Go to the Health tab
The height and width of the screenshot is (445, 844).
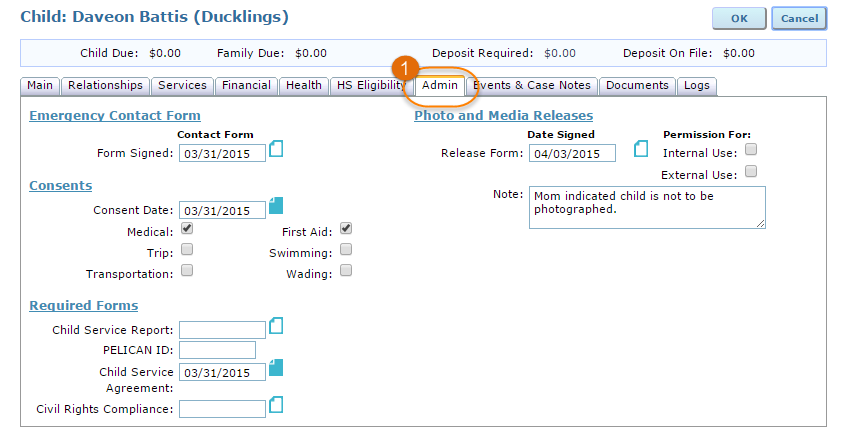304,86
